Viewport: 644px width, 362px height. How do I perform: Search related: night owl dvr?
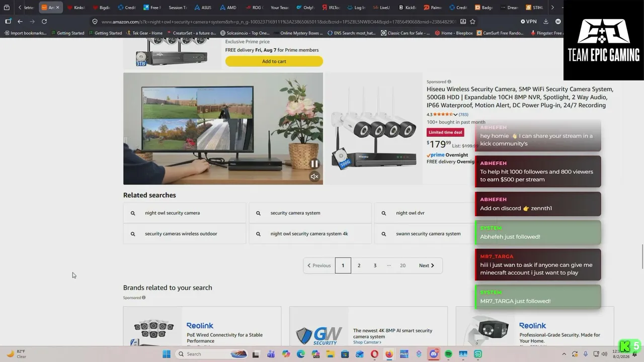425,213
